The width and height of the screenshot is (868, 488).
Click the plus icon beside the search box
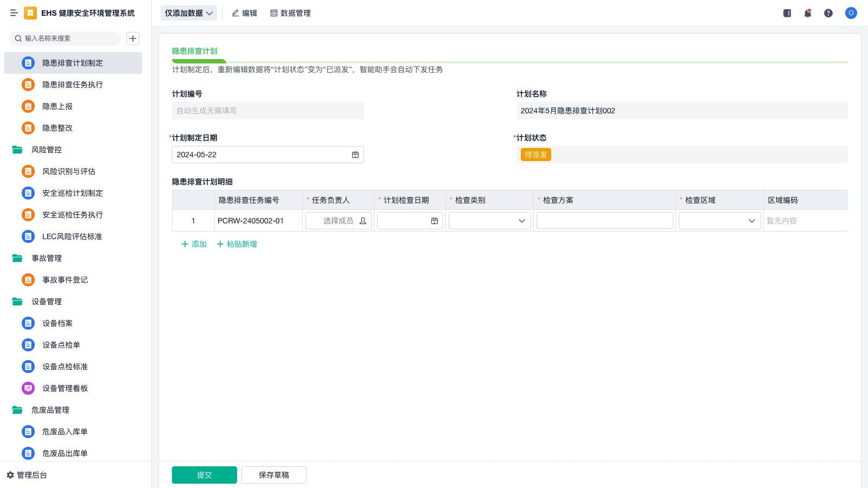(133, 38)
